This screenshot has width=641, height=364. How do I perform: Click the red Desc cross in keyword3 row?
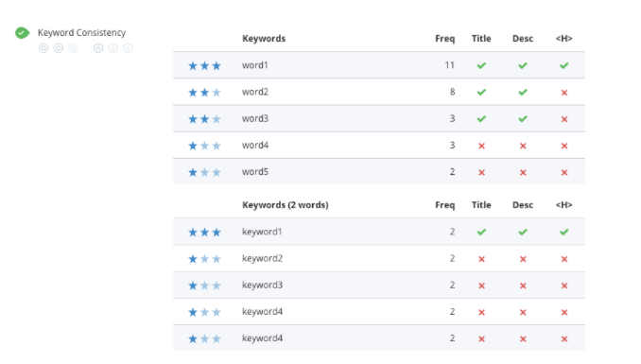[523, 286]
